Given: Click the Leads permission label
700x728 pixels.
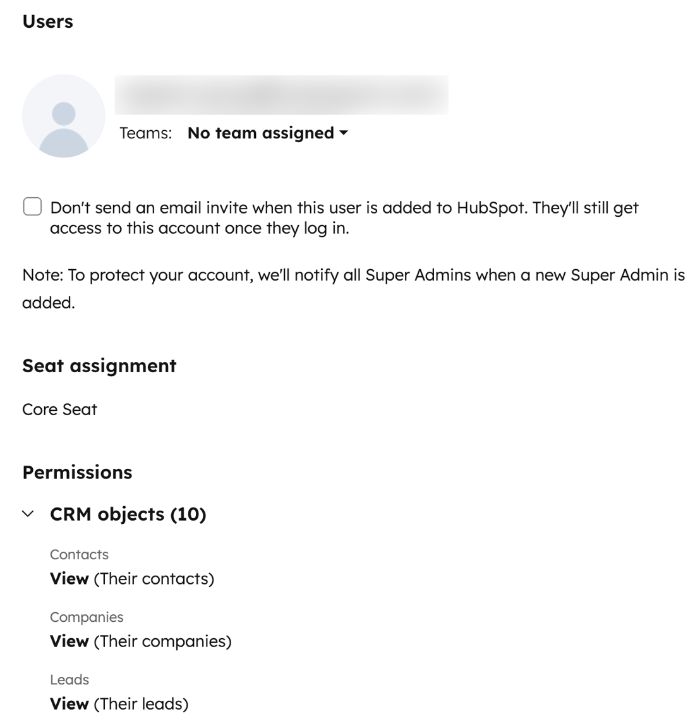Looking at the screenshot, I should [x=69, y=679].
